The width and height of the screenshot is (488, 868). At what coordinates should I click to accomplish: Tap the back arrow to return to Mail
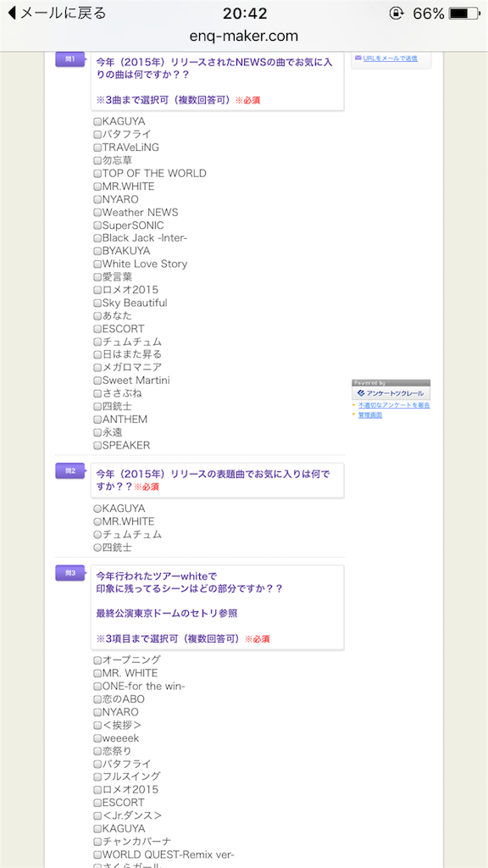tap(12, 13)
